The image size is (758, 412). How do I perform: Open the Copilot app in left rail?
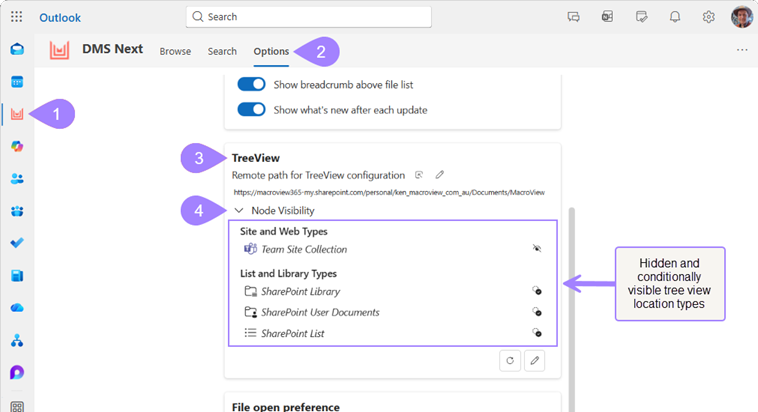17,146
